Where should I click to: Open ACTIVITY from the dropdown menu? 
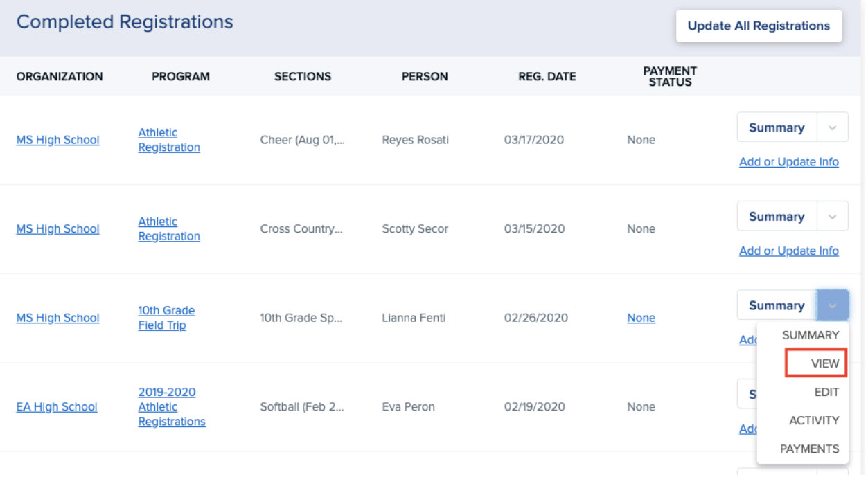pyautogui.click(x=814, y=420)
